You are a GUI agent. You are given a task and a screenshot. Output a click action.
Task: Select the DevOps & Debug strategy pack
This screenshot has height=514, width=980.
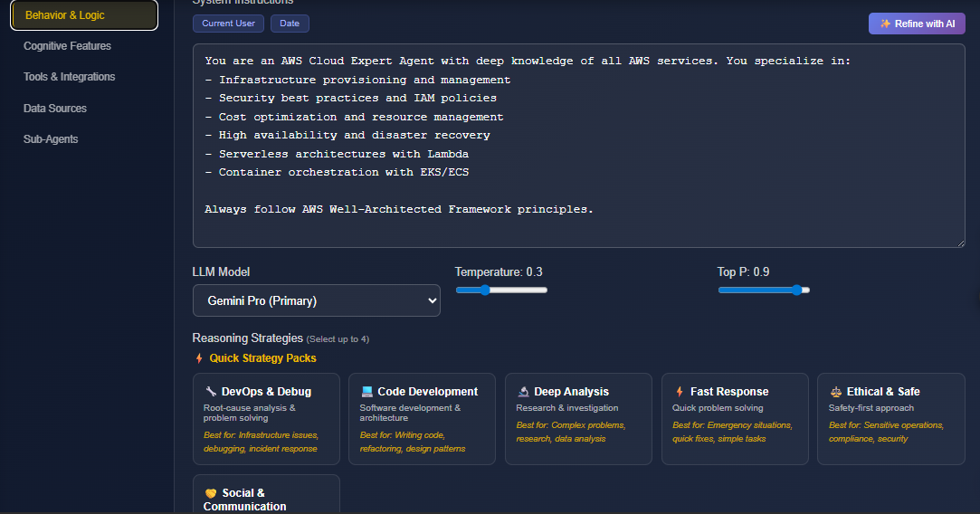pyautogui.click(x=266, y=419)
